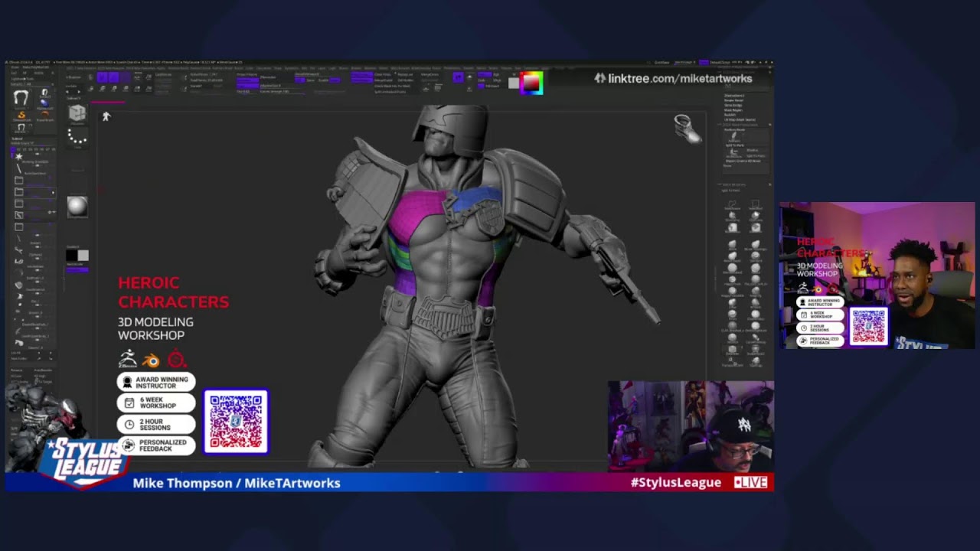
Task: Click the purple toggle beside DefaultZScript
Action: (704, 62)
